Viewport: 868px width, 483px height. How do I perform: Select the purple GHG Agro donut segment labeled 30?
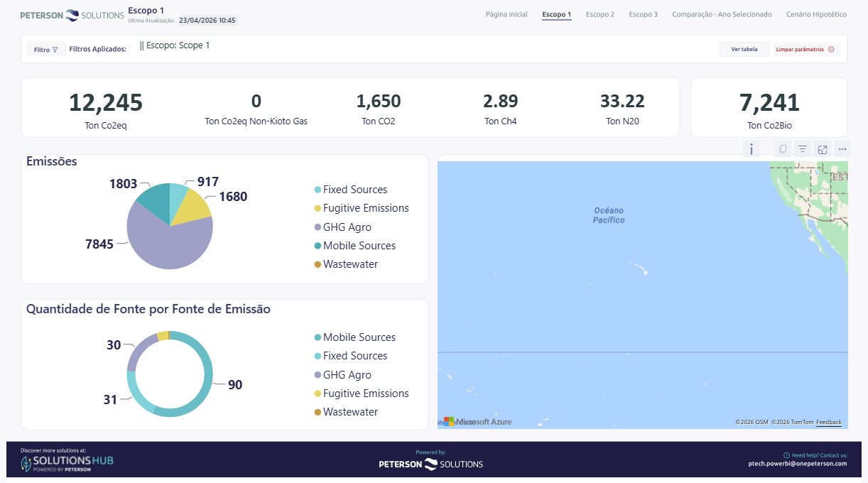coord(139,352)
